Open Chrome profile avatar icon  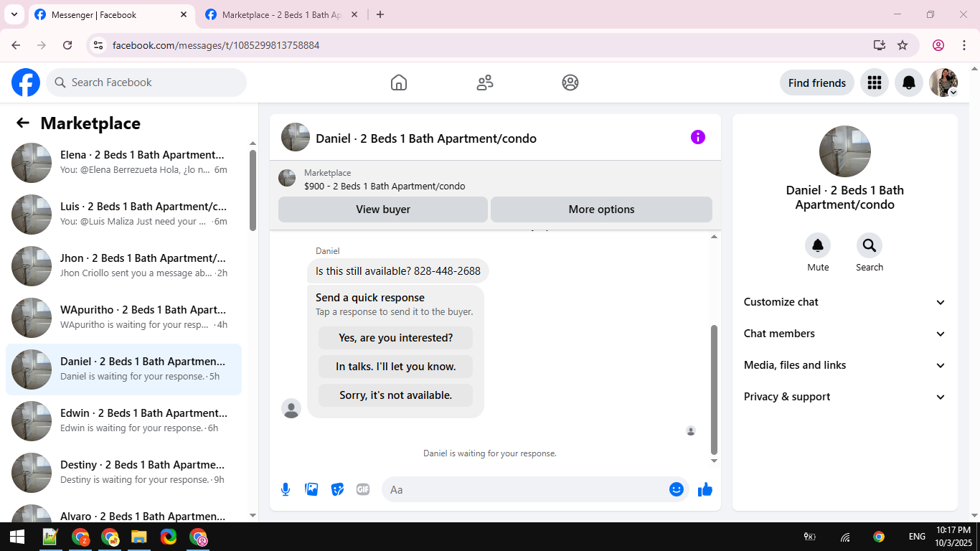point(938,45)
